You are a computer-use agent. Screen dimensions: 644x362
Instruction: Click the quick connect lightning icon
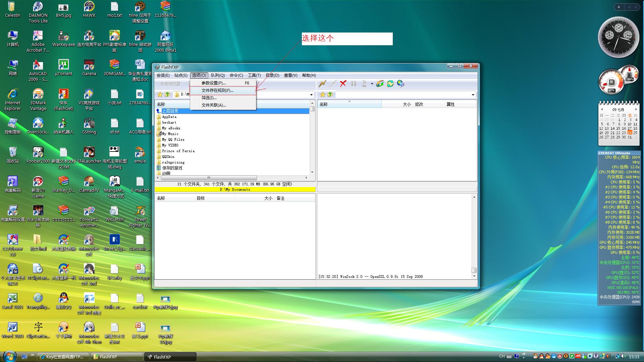322,83
